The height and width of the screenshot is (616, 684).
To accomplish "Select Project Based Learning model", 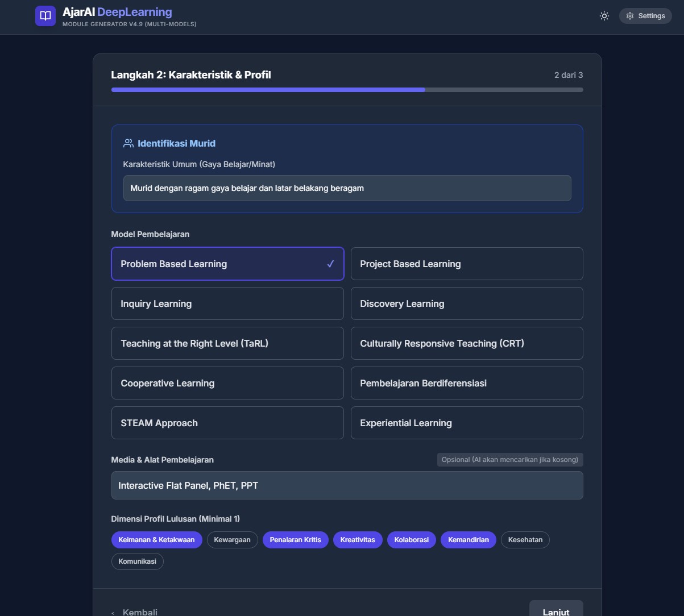I will pyautogui.click(x=466, y=264).
